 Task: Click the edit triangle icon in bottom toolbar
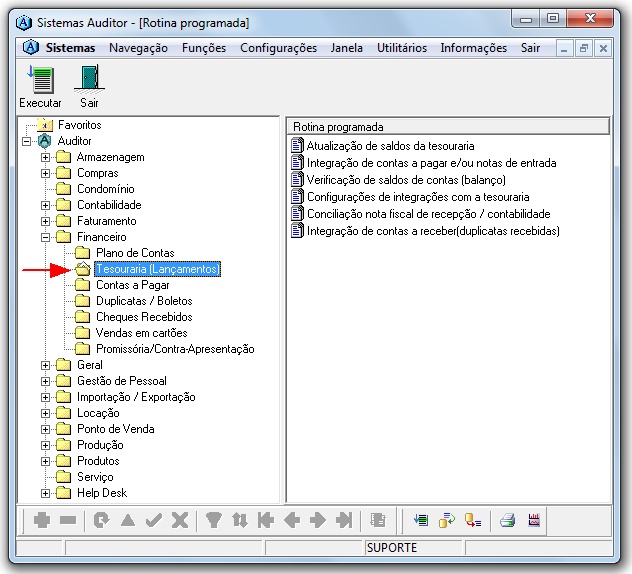128,520
